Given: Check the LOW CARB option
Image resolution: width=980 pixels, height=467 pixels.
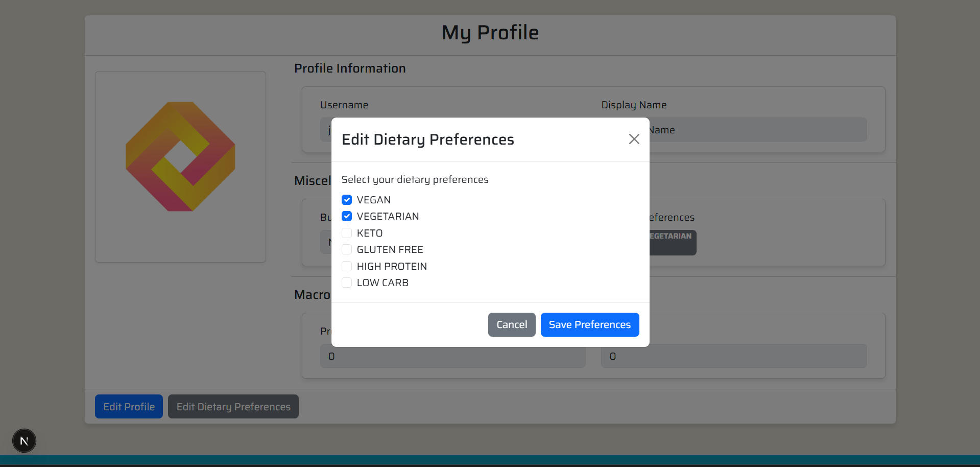Looking at the screenshot, I should [347, 283].
